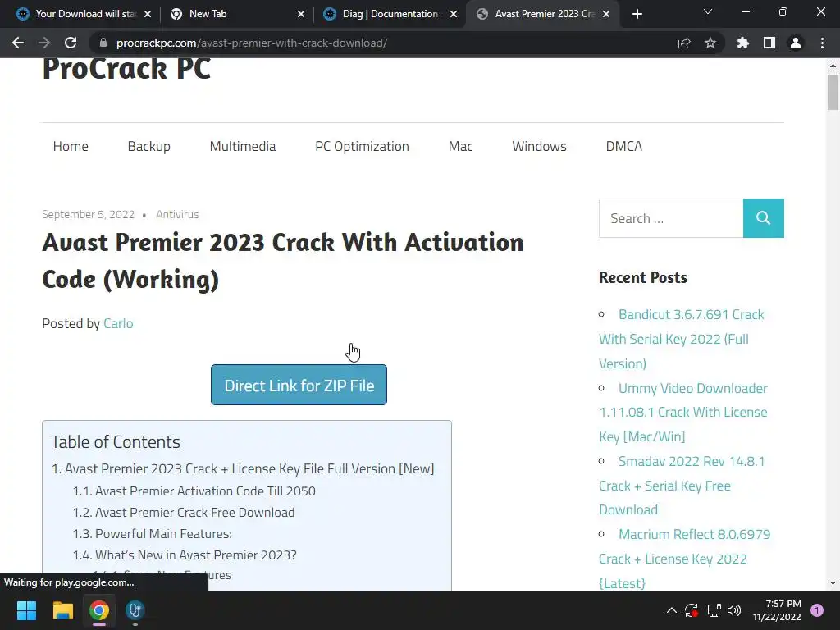
Task: Toggle the browser side panel icon
Action: (x=769, y=43)
